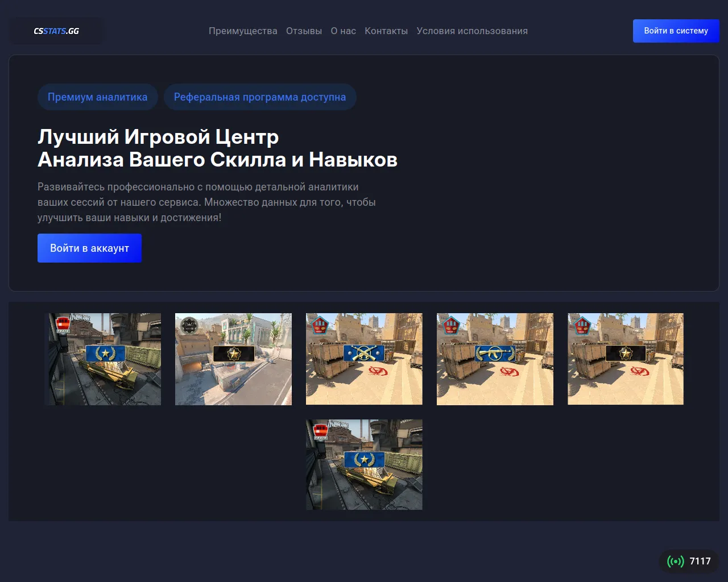Open the top-row Train map thumbnail
The width and height of the screenshot is (728, 582).
pos(103,359)
